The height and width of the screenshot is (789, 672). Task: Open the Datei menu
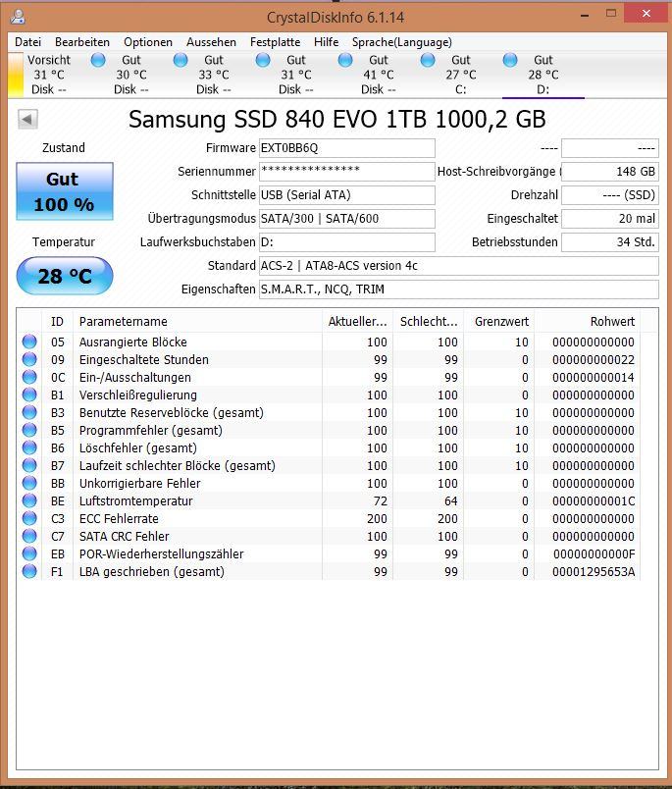pyautogui.click(x=27, y=42)
